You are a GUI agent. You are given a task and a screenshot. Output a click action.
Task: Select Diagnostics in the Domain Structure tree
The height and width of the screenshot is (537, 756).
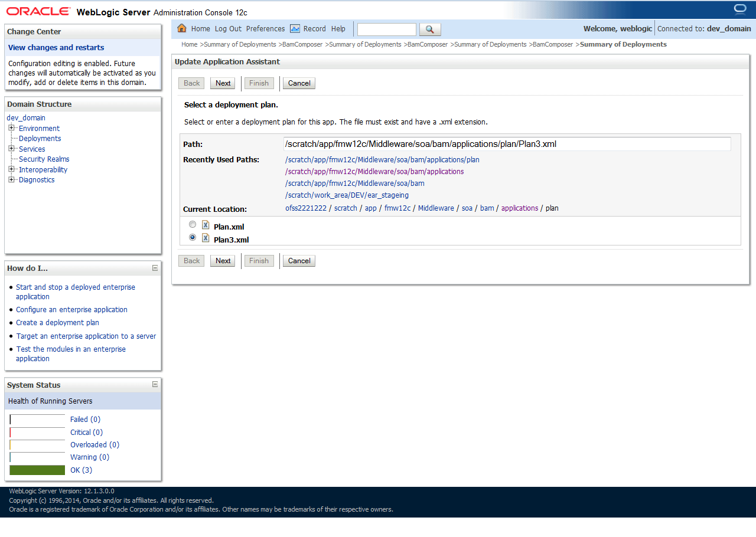click(x=37, y=180)
